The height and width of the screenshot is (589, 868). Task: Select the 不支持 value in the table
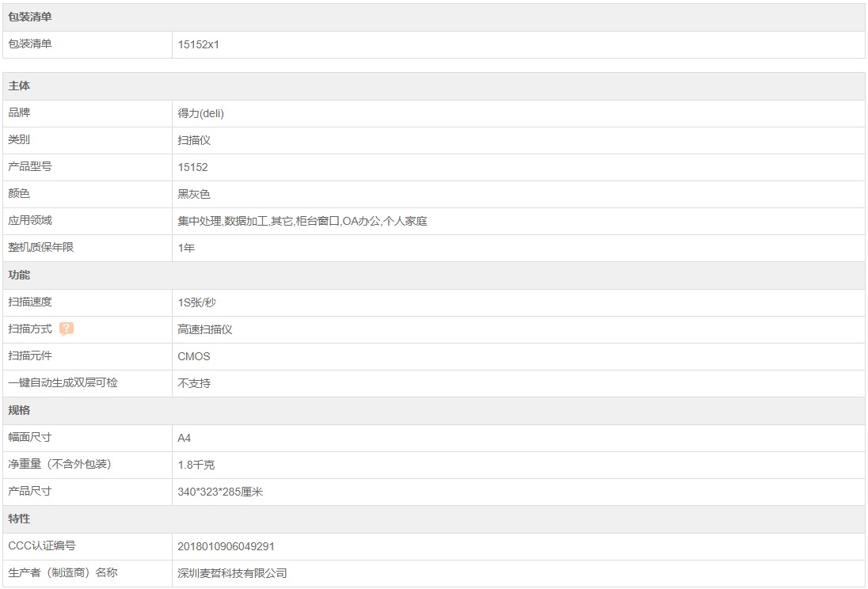[x=194, y=383]
